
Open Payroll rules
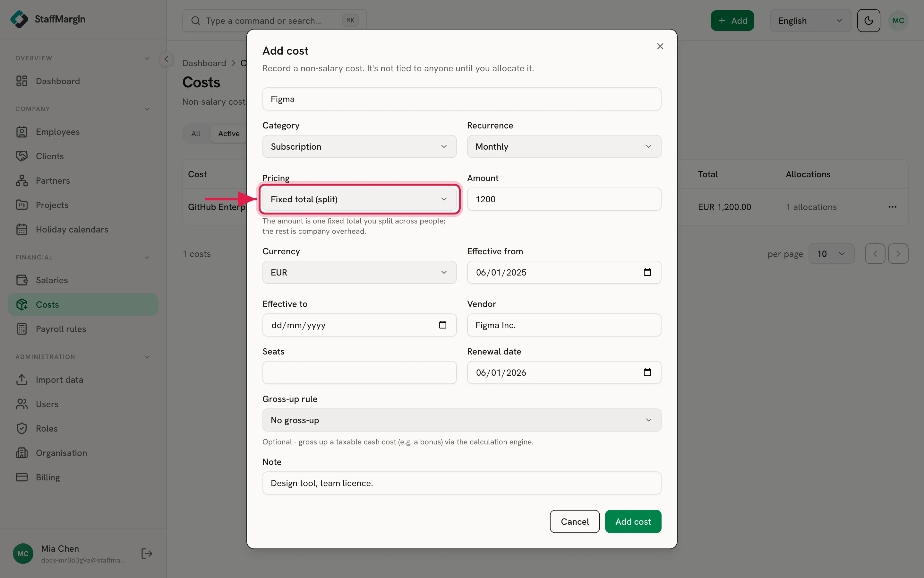pos(83,329)
